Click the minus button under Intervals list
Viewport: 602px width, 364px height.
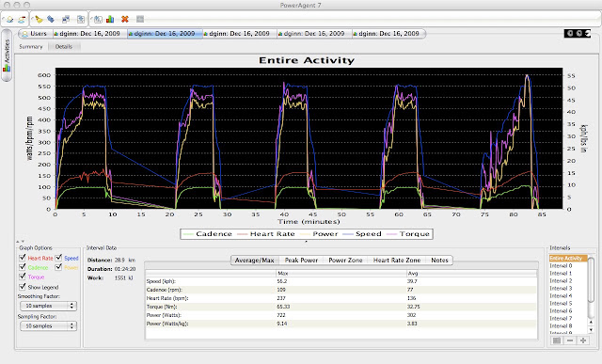pyautogui.click(x=570, y=340)
